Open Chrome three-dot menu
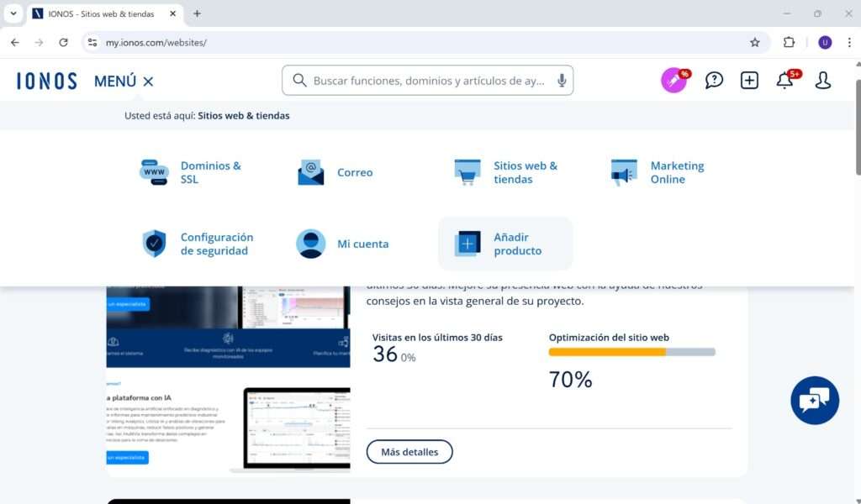Image resolution: width=861 pixels, height=504 pixels. [849, 42]
